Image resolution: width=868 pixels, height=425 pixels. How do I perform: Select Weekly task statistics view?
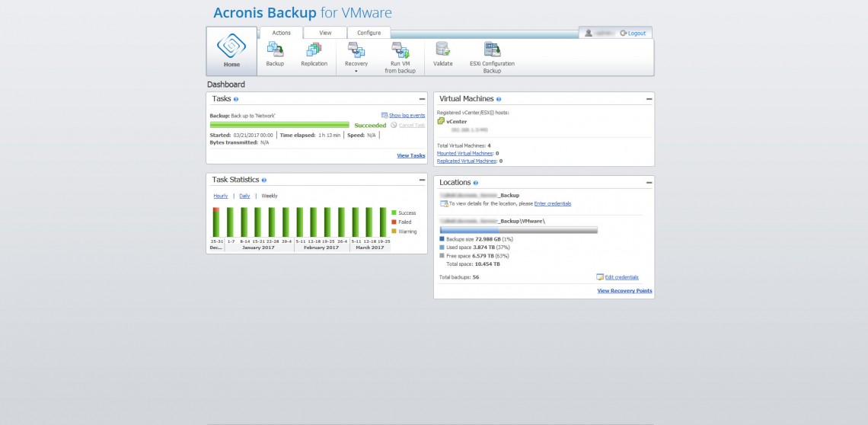coord(270,197)
